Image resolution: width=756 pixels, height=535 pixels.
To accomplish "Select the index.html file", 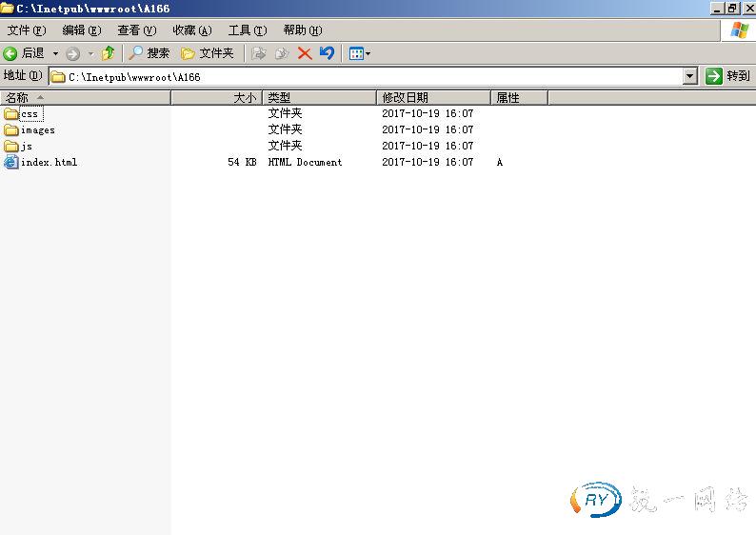I will point(48,163).
